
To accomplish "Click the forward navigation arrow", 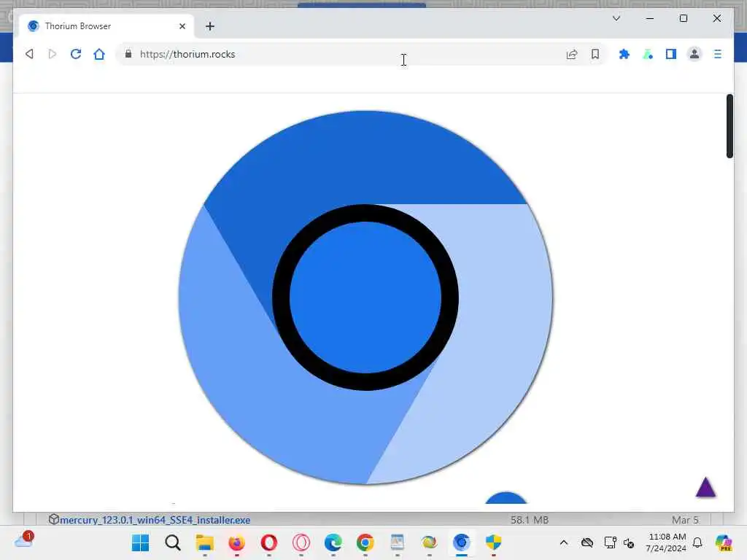I will 53,54.
